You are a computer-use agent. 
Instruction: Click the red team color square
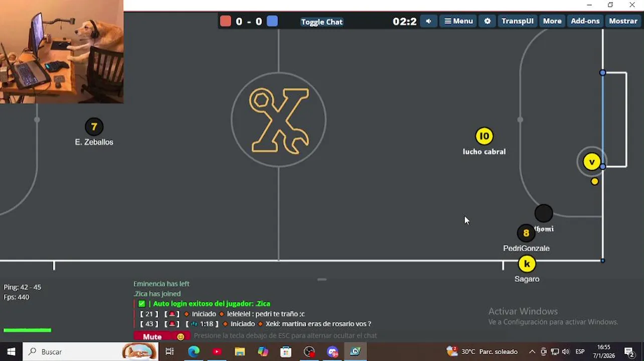click(x=226, y=21)
